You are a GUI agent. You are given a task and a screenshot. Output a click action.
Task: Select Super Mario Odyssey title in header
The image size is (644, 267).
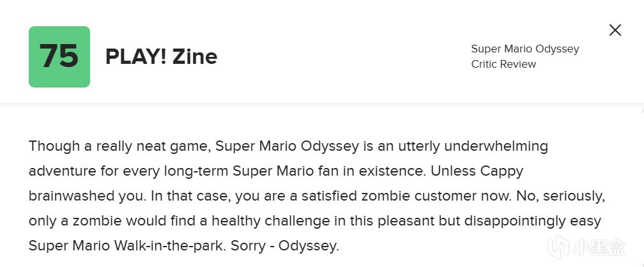[525, 49]
